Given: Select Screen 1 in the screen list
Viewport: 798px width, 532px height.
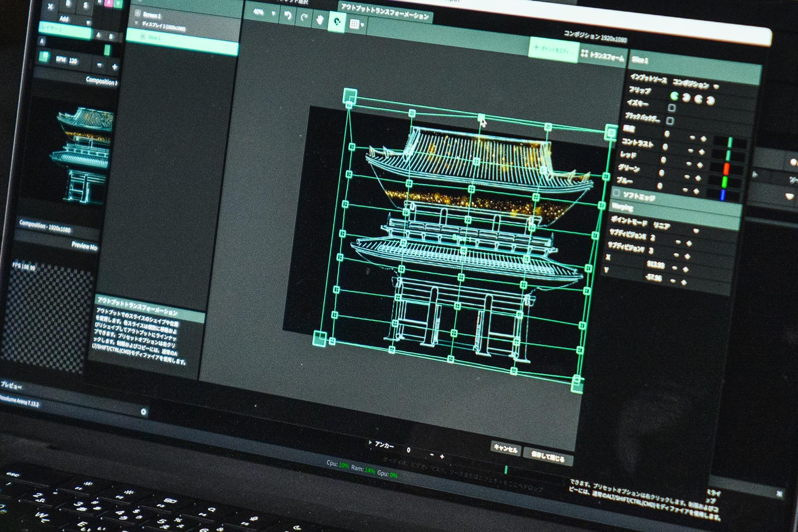Looking at the screenshot, I should 152,15.
